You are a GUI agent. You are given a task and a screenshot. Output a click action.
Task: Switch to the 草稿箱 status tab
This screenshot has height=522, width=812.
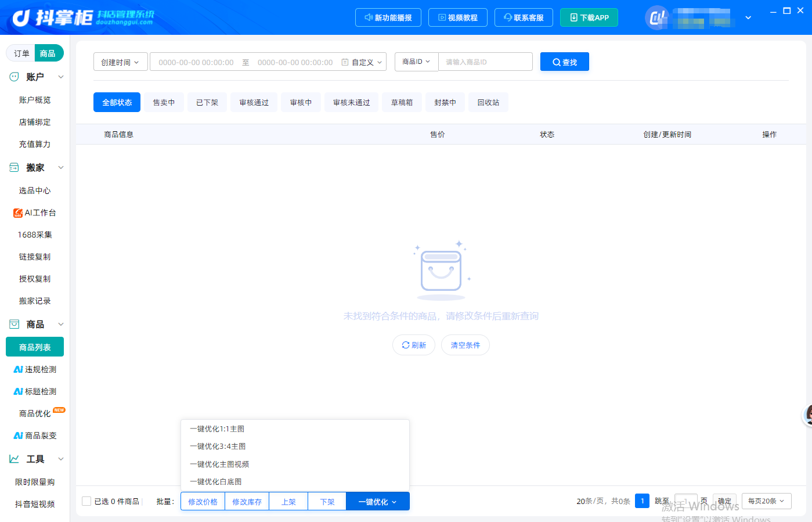click(402, 102)
